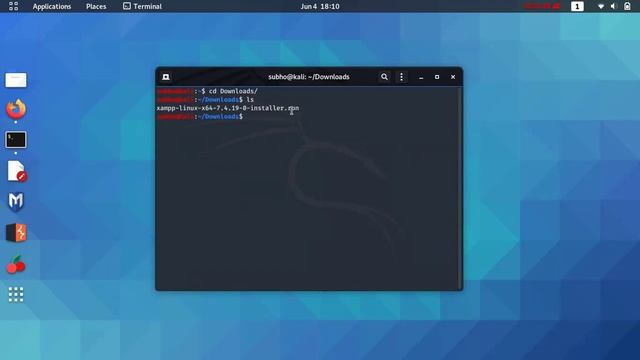Click the xampp-linux-x64-7.4.19-0-installer.run filename
640x360 pixels.
click(x=228, y=108)
